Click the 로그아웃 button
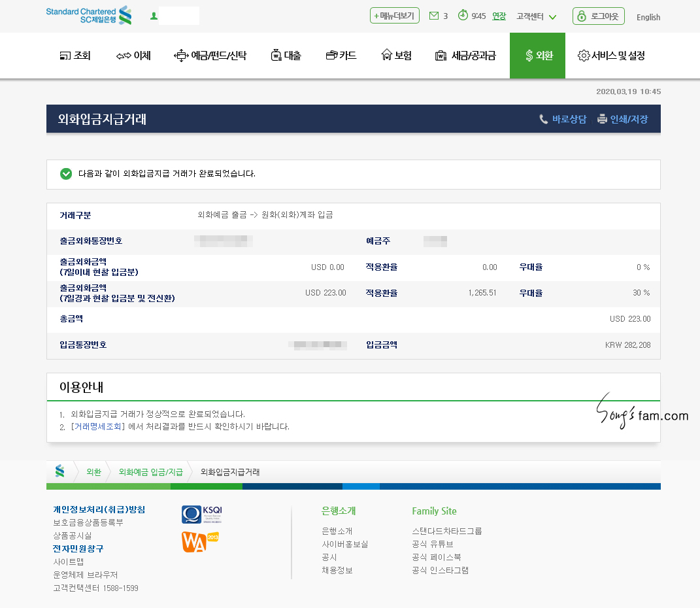The height and width of the screenshot is (608, 700). tap(599, 16)
